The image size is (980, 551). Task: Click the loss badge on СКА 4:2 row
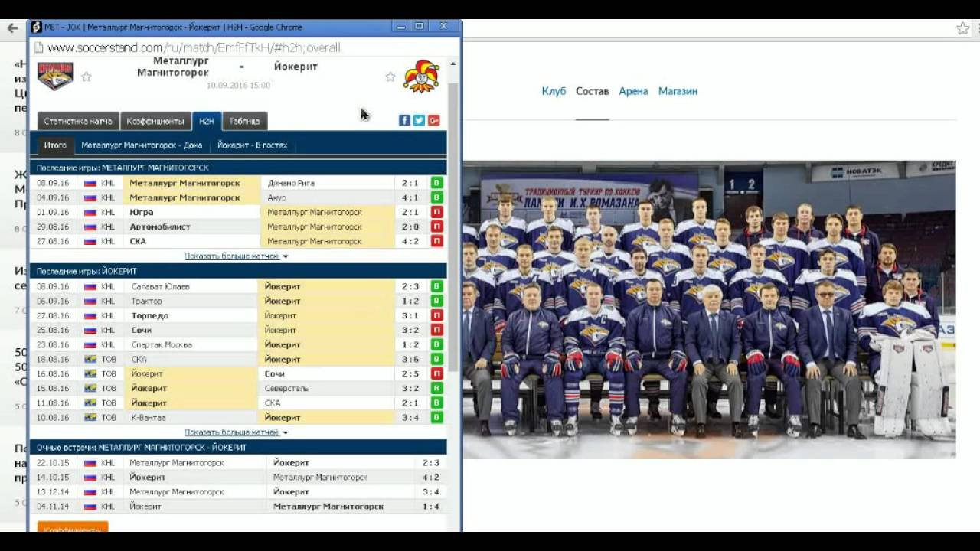(x=437, y=241)
